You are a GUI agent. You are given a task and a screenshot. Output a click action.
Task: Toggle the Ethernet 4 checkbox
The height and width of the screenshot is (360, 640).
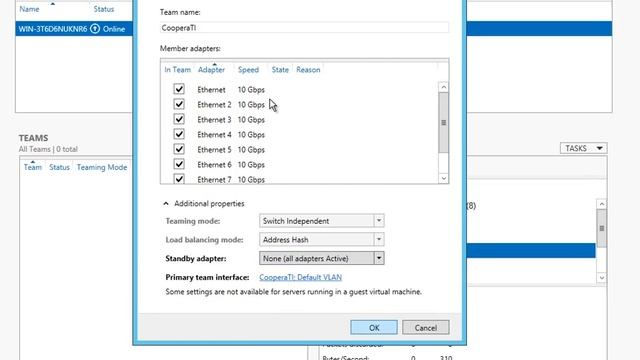(x=179, y=134)
